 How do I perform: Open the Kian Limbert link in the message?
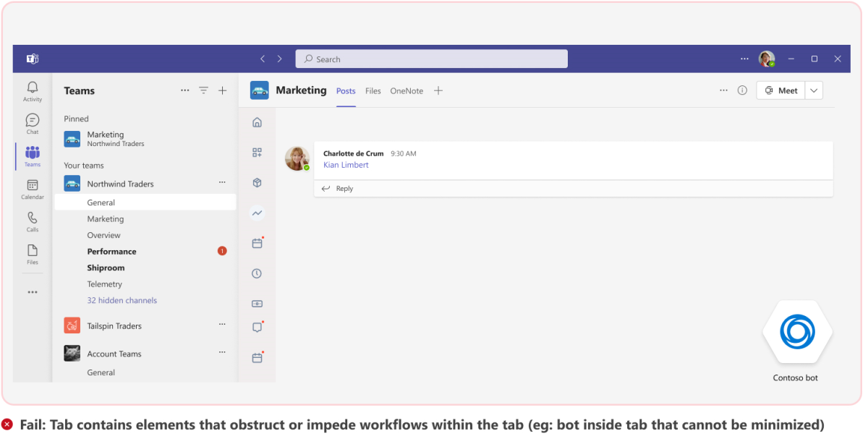(x=346, y=164)
